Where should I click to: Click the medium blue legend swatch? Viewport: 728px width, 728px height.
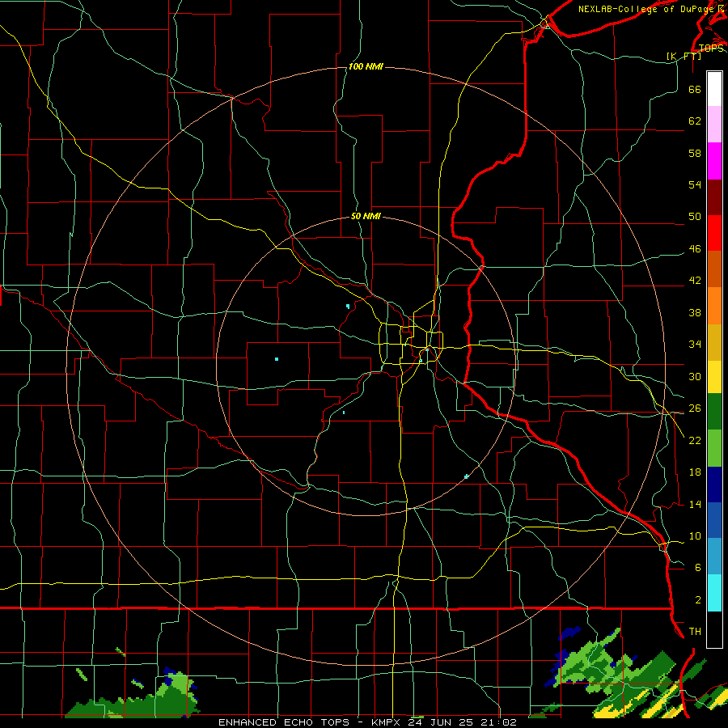(x=714, y=521)
